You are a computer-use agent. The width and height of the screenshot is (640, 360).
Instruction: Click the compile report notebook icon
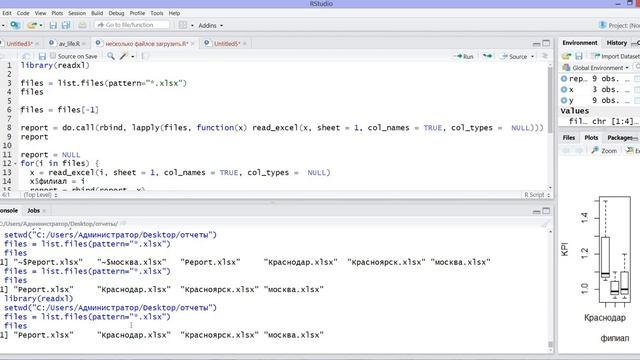(145, 56)
